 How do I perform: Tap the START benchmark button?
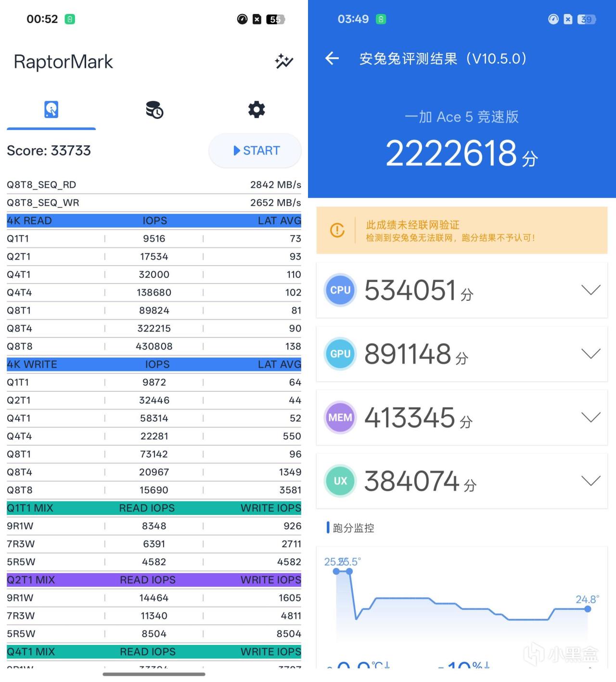[x=255, y=151]
